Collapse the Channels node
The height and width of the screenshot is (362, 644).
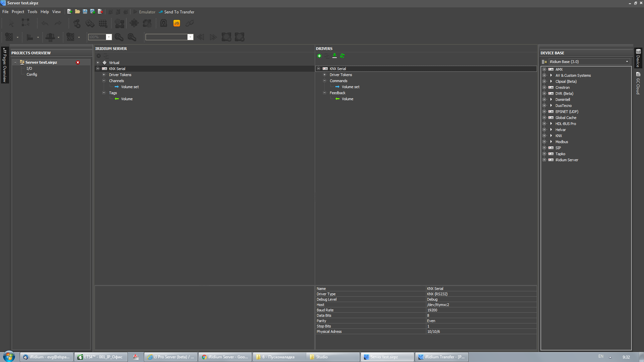(104, 81)
